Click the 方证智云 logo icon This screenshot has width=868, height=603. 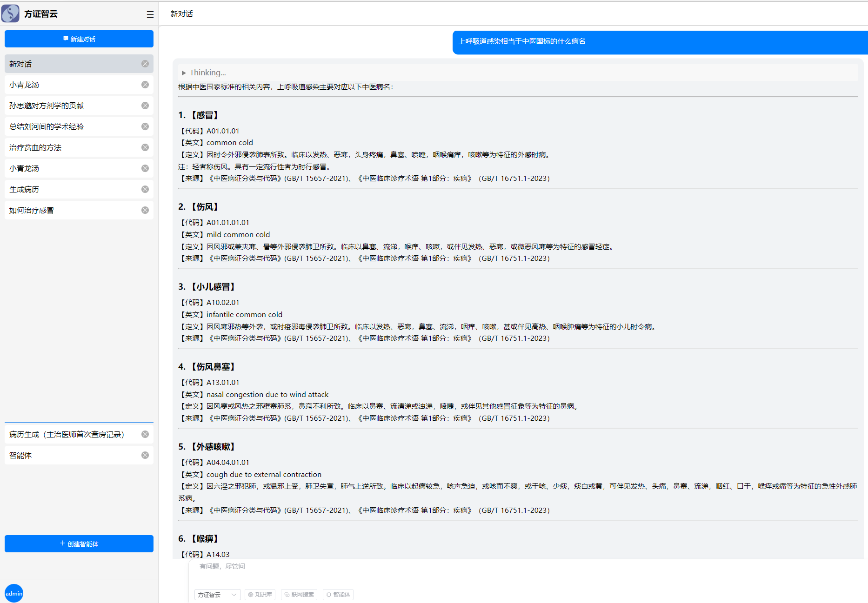[x=10, y=13]
